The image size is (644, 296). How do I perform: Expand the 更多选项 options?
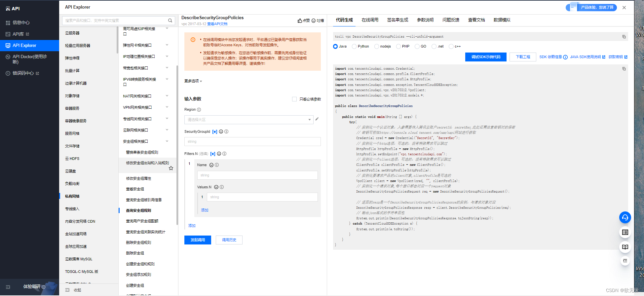[193, 81]
